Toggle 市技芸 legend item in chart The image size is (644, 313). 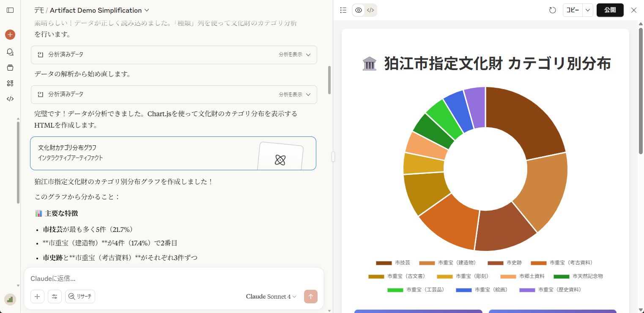pyautogui.click(x=393, y=263)
